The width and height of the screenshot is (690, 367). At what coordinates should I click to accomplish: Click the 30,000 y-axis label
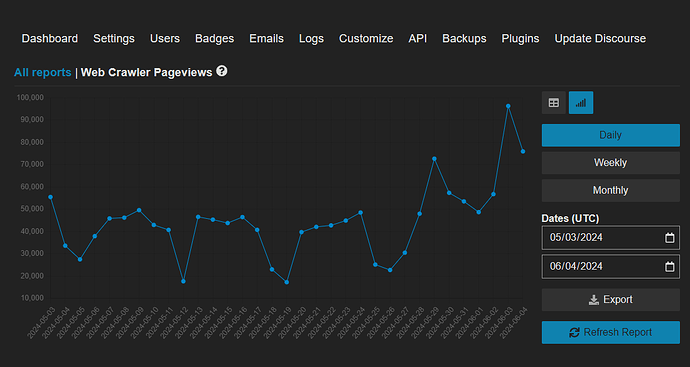coord(32,253)
